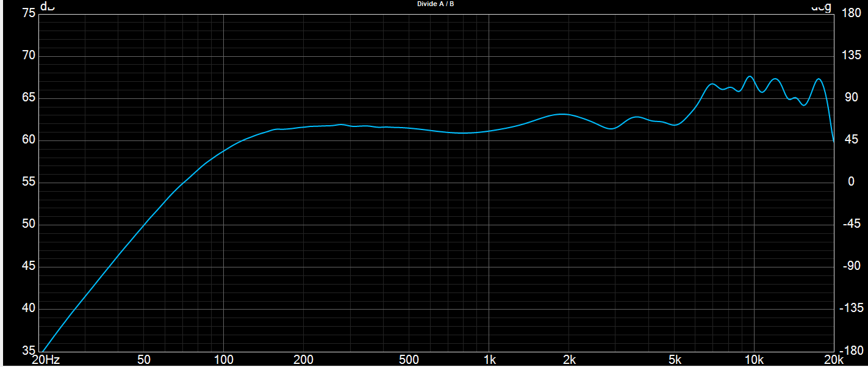Click the "Divide A / B" graph title
Image resolution: width=868 pixels, height=367 pixels.
(436, 4)
